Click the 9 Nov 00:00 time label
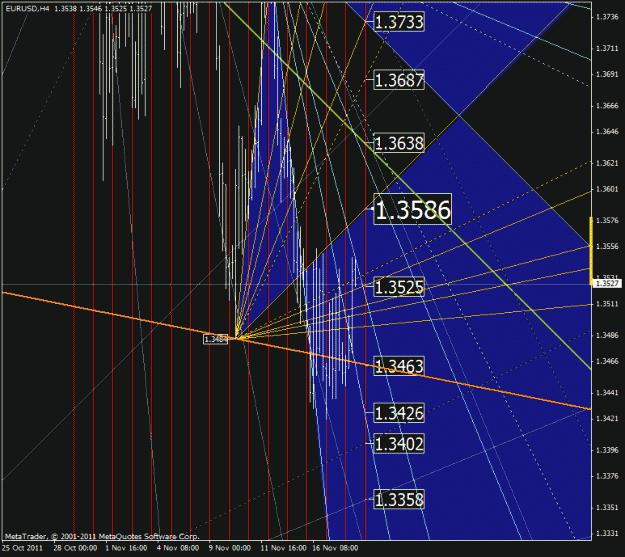The width and height of the screenshot is (625, 557). [x=230, y=548]
